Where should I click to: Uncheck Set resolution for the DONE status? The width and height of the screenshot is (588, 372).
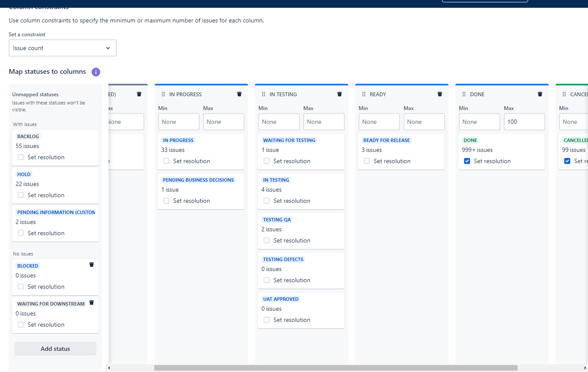[467, 161]
